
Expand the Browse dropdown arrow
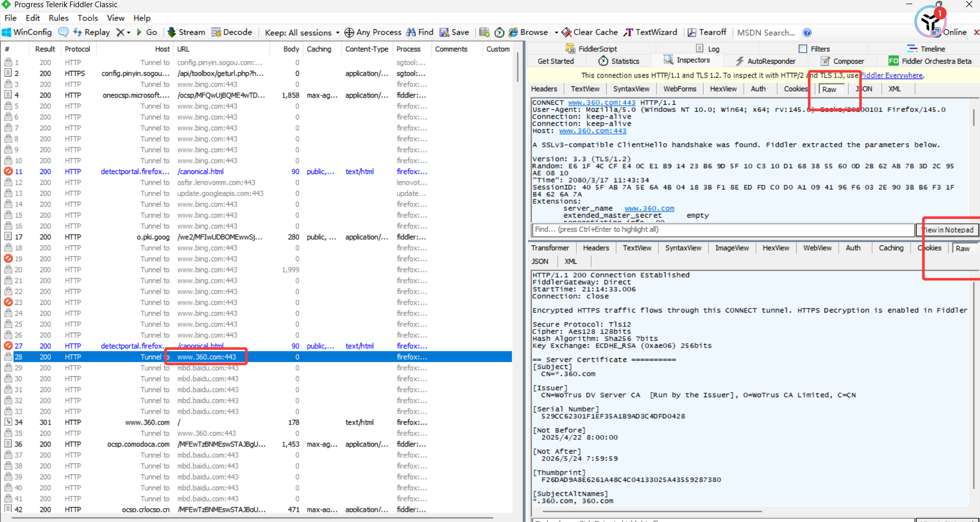pos(556,32)
